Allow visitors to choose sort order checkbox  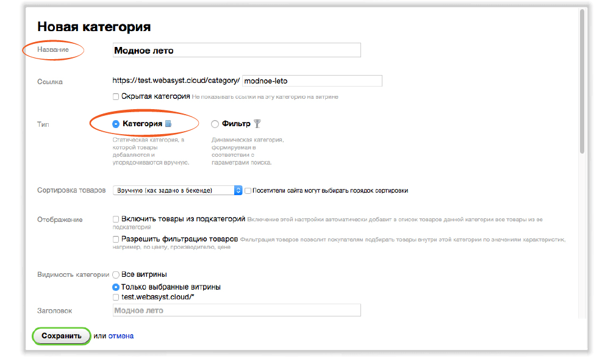(x=248, y=190)
